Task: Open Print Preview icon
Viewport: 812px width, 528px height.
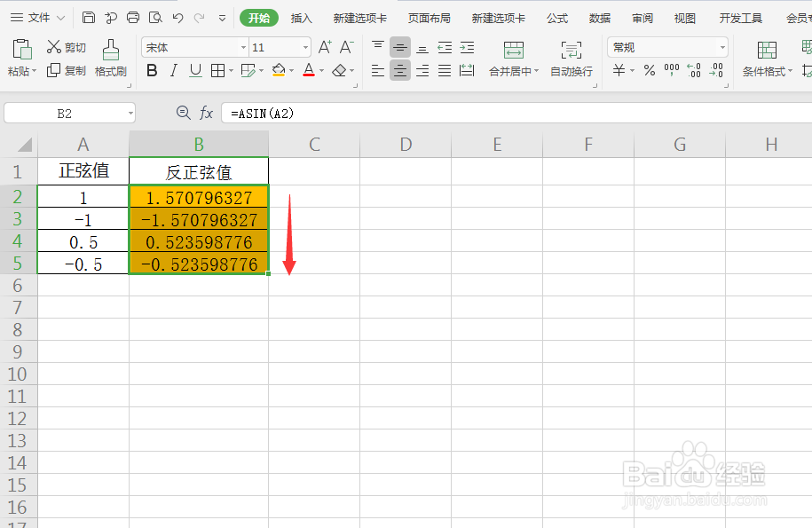Action: click(155, 18)
